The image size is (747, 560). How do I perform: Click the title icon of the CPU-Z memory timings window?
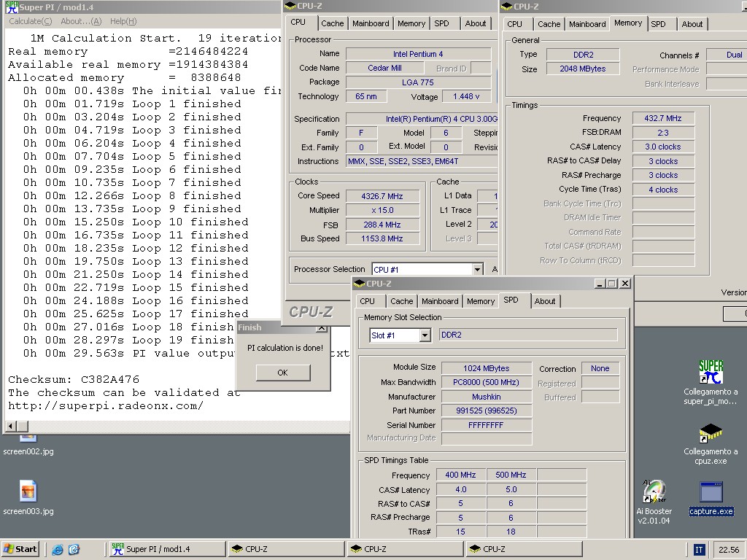coord(507,6)
